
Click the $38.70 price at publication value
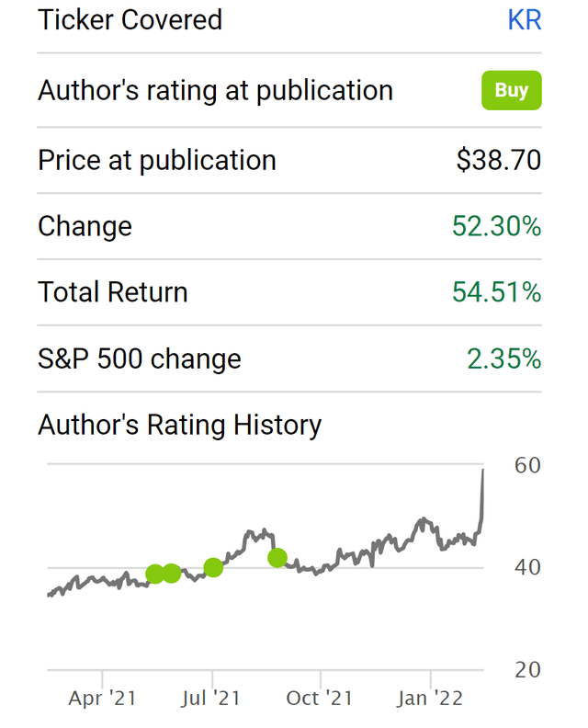[499, 160]
